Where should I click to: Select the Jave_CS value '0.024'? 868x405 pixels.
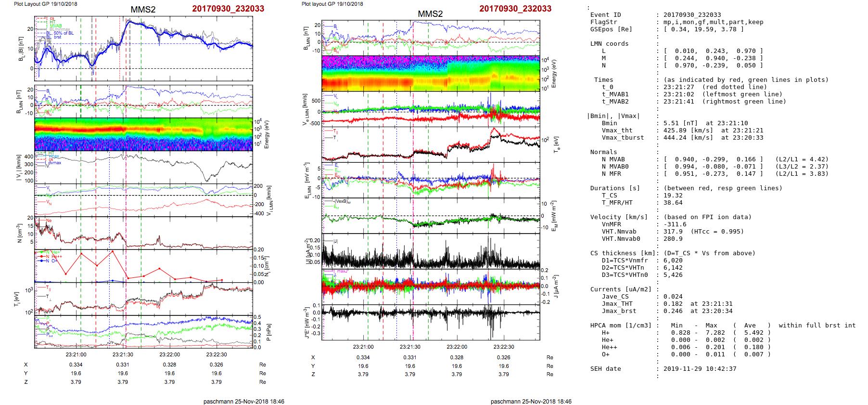click(x=673, y=297)
